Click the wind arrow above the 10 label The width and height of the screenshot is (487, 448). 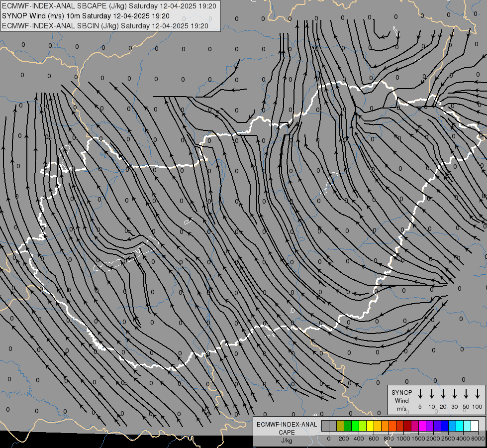pyautogui.click(x=431, y=394)
